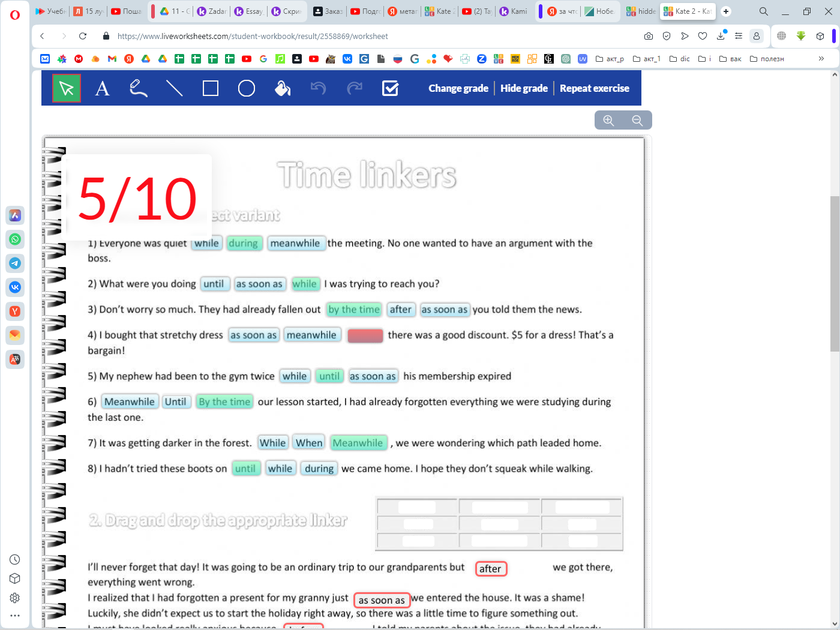Click Hide grade link
Image resolution: width=840 pixels, height=630 pixels.
[x=524, y=89]
